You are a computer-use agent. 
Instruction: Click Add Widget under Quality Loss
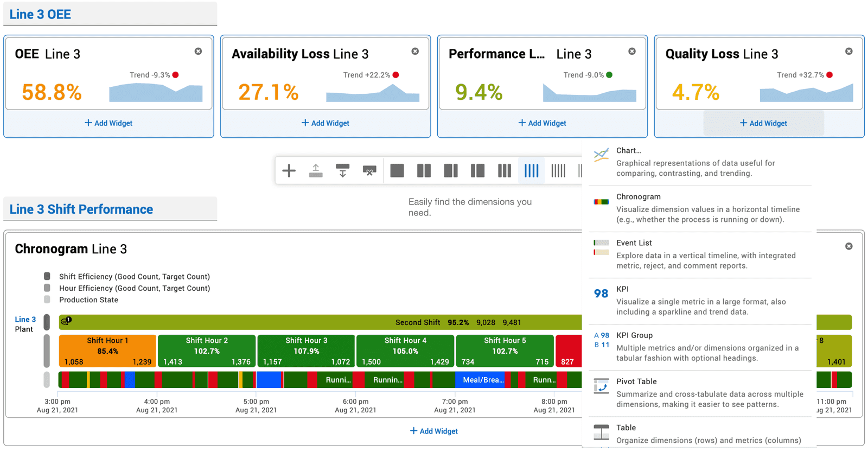point(763,123)
